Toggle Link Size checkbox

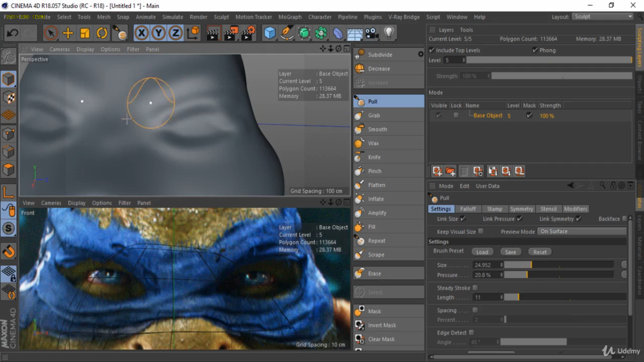pos(463,219)
